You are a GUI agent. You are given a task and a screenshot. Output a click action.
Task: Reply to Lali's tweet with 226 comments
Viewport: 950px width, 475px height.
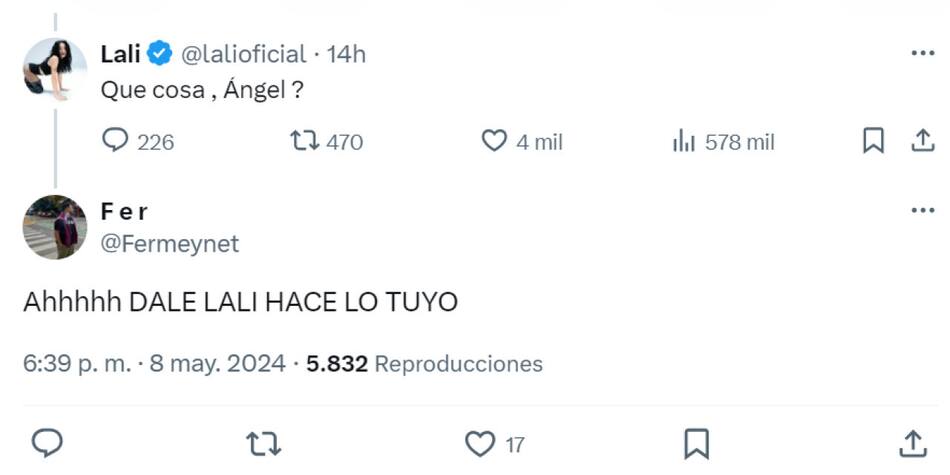click(x=117, y=142)
